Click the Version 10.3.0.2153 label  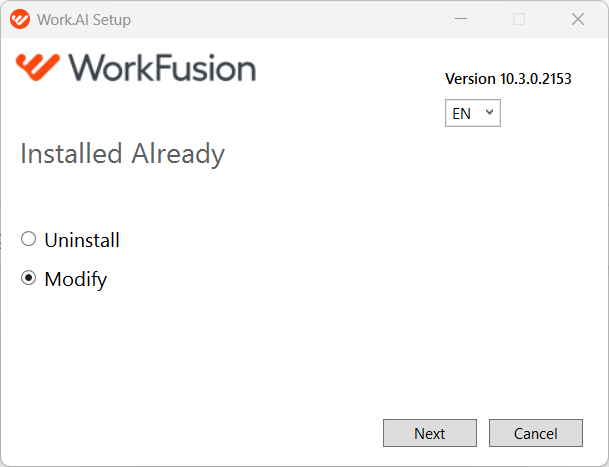pyautogui.click(x=508, y=79)
